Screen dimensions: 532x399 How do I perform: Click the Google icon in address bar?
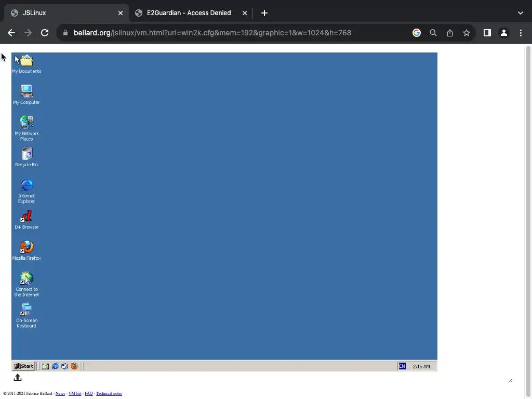[x=416, y=33]
